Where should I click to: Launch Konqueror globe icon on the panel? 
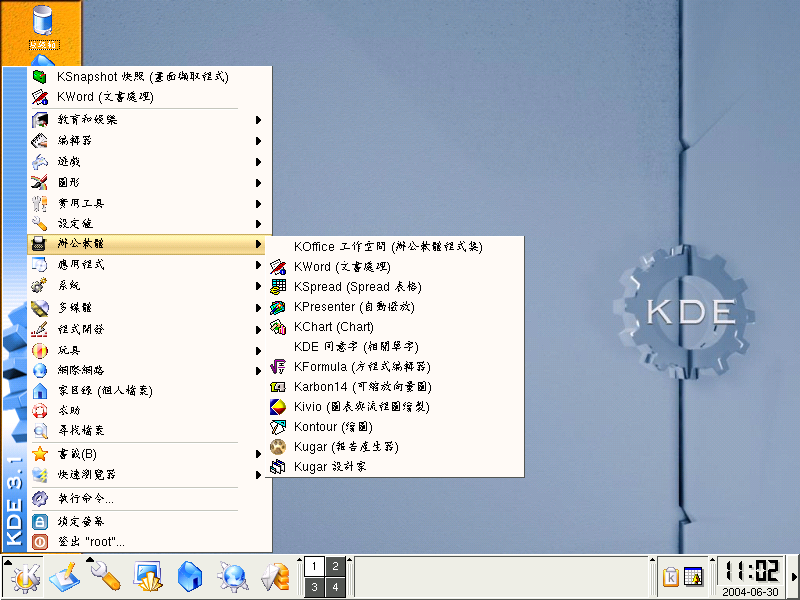click(234, 576)
